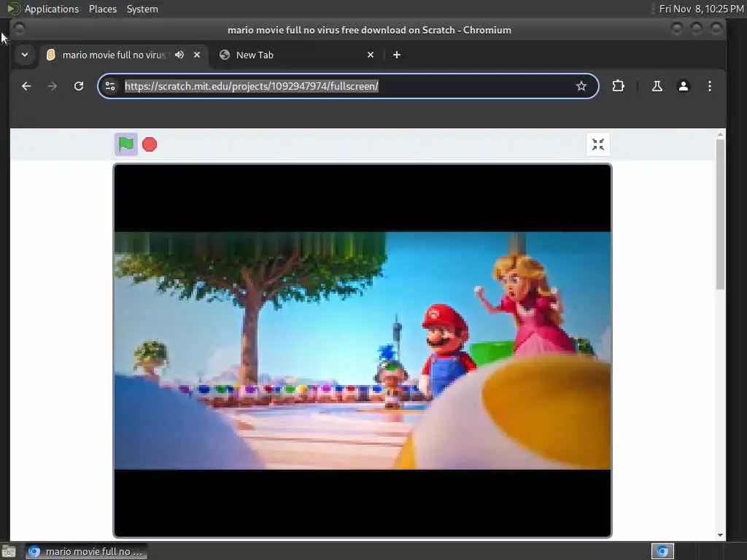This screenshot has width=747, height=560.
Task: Click the scrollbar down arrow
Action: click(x=720, y=535)
